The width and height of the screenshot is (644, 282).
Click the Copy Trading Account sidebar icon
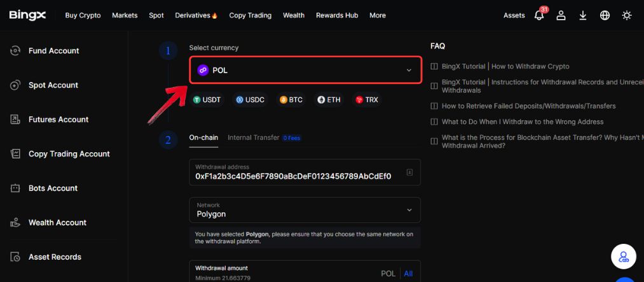tap(15, 154)
